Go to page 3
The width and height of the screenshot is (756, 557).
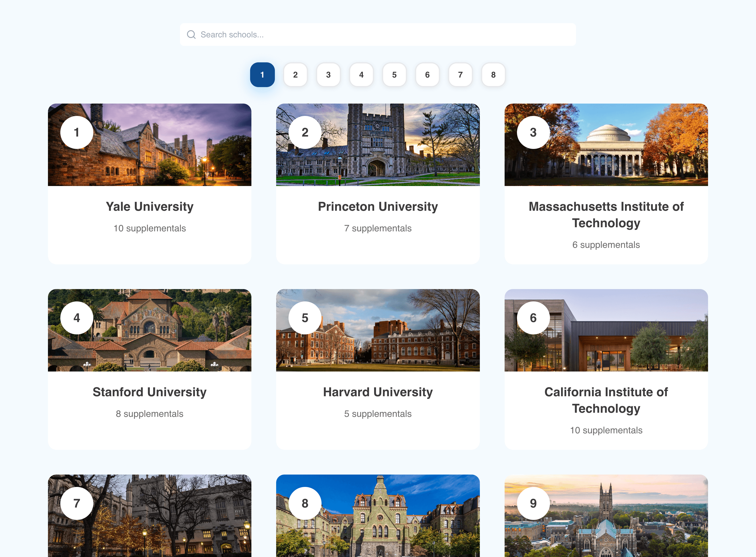328,74
